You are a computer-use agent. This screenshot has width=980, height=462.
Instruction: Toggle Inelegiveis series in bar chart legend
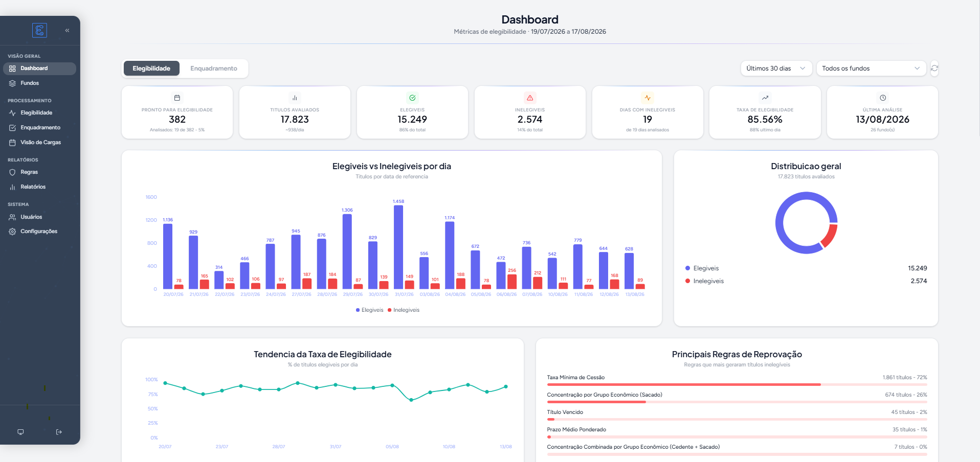point(404,310)
